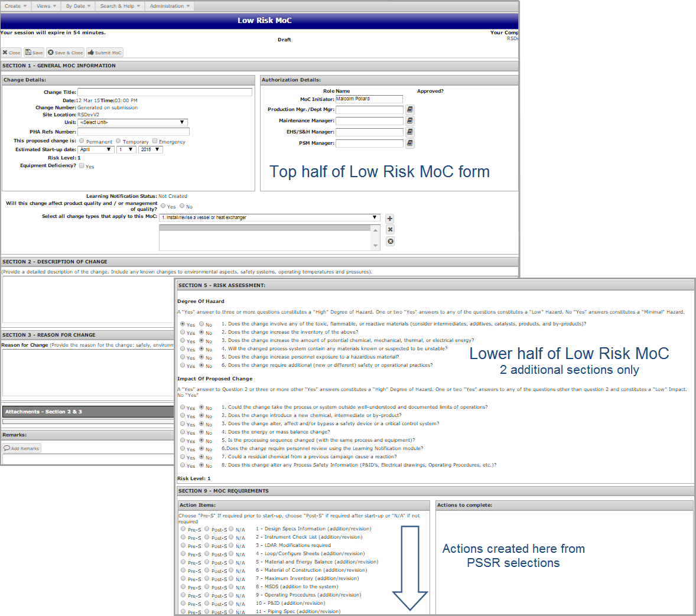
Task: Open the EHS/S&H Manager lookup icon
Action: [x=410, y=132]
